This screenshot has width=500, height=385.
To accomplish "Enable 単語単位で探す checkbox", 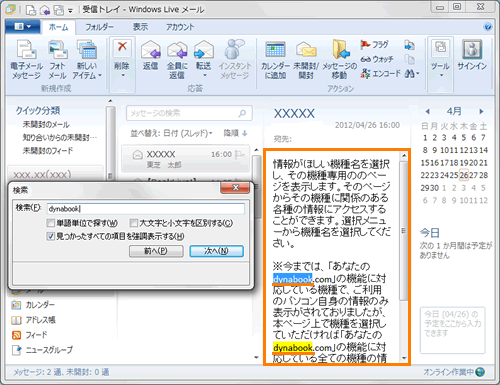I will 50,223.
